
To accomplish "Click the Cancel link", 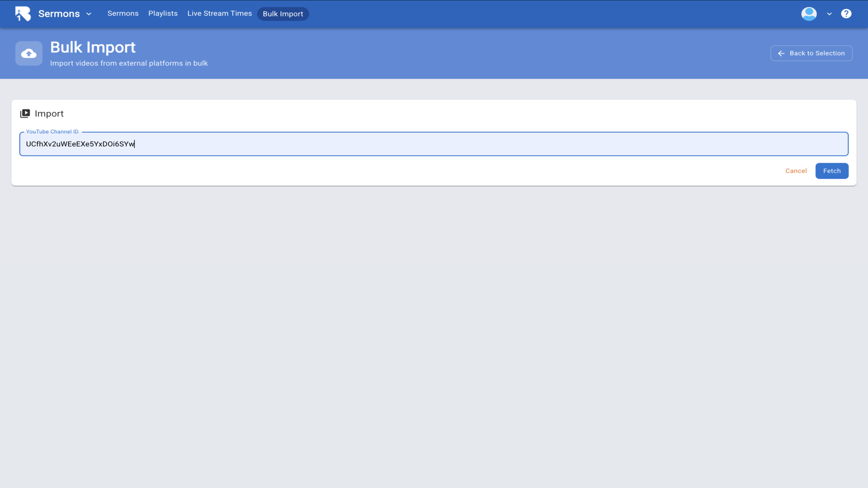I will point(796,171).
